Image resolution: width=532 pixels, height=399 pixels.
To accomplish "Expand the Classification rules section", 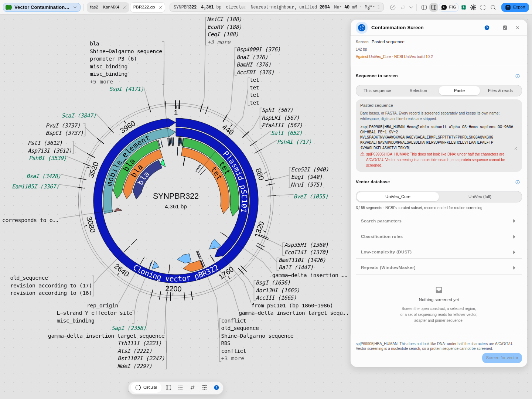I will [439, 236].
